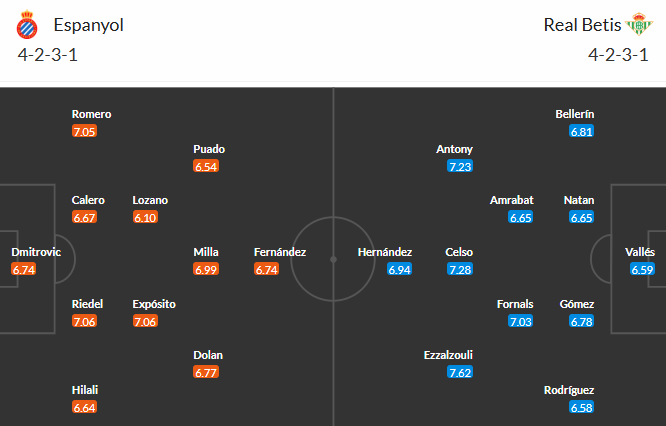This screenshot has height=426, width=666.
Task: Click Lo Celso's 7.28 rating badge
Action: (x=460, y=269)
